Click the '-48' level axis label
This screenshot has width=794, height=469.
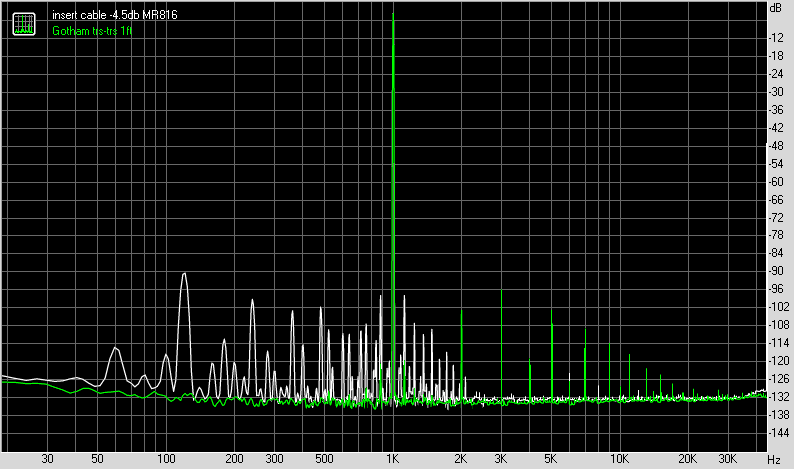(776, 146)
